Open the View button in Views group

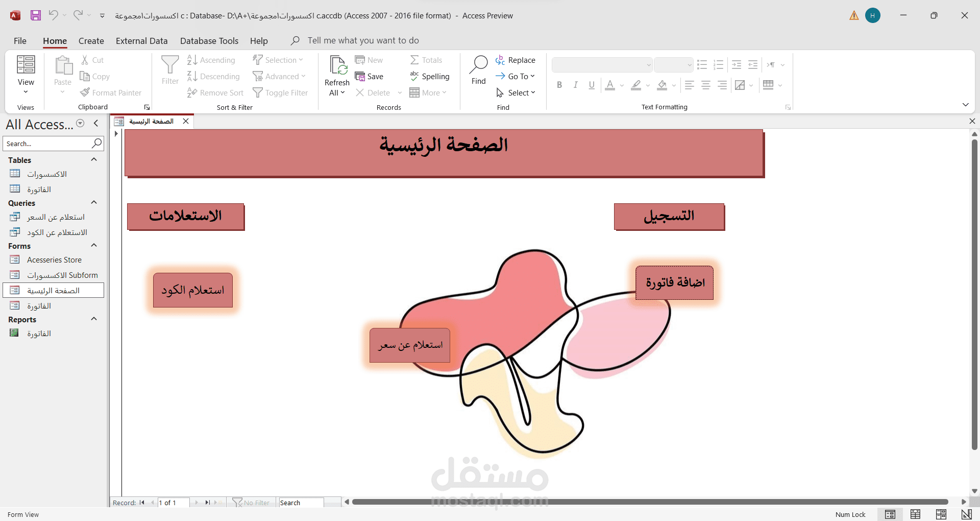[x=26, y=76]
